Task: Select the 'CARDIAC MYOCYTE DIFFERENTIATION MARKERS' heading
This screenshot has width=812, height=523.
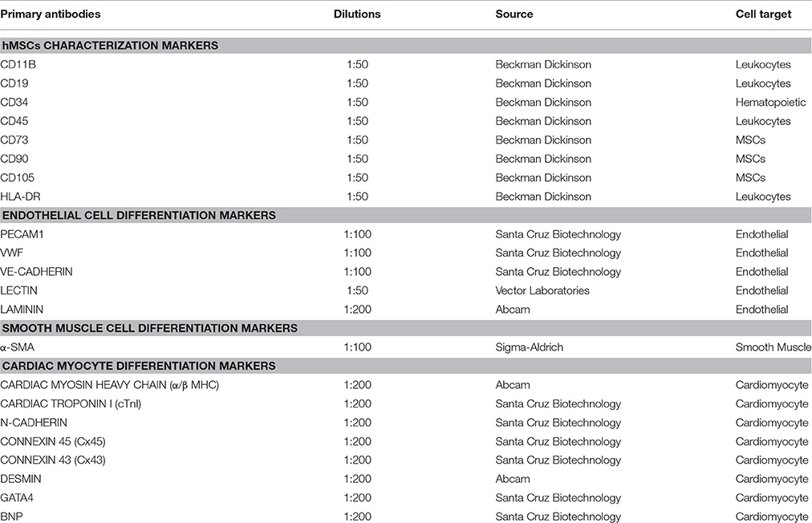Action: click(139, 366)
